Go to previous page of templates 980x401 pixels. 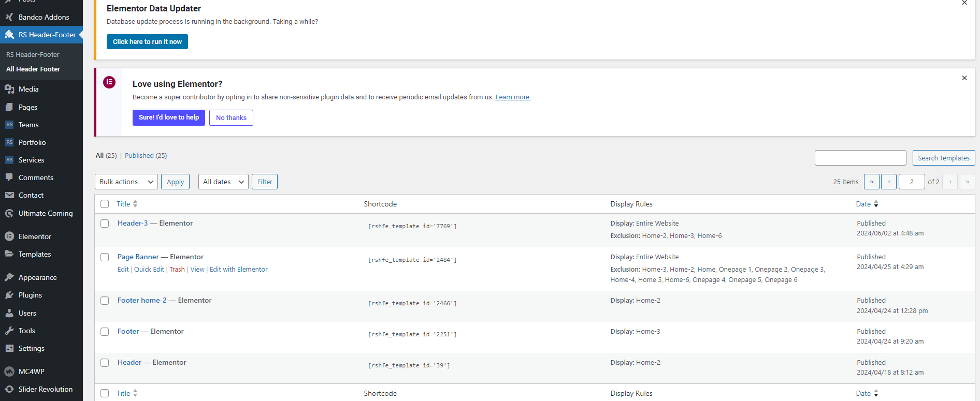coord(889,182)
